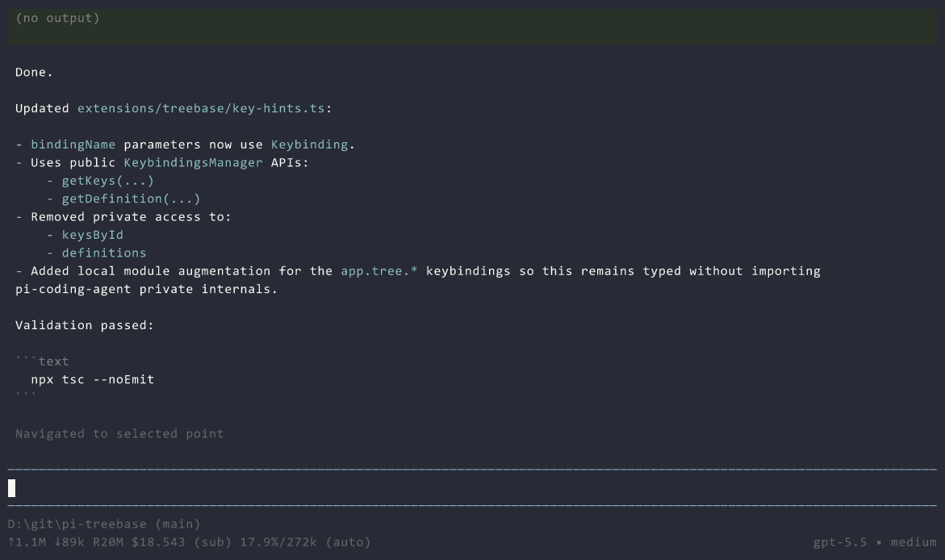Click the getDefinition(...) list item
The width and height of the screenshot is (945, 560).
pos(131,199)
